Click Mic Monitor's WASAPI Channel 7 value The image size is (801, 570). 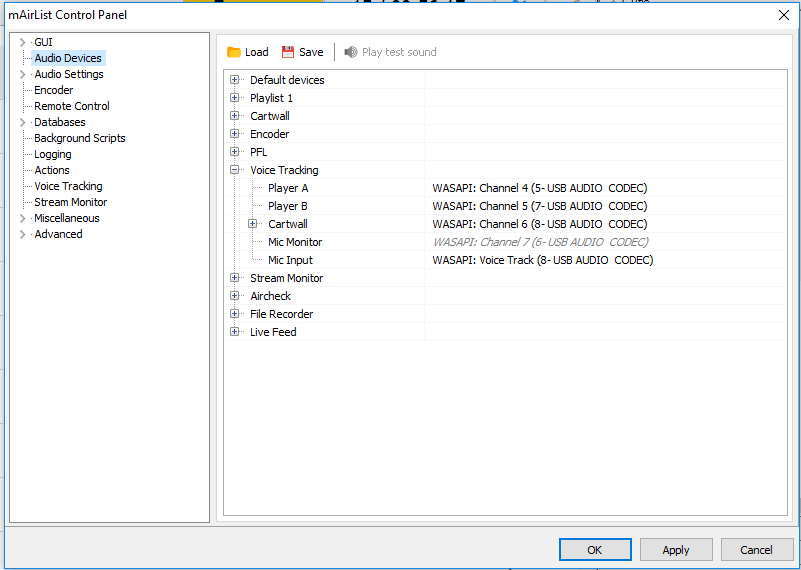point(540,242)
